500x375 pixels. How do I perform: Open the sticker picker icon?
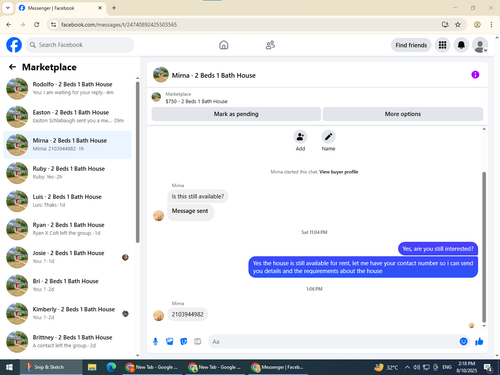tap(184, 341)
